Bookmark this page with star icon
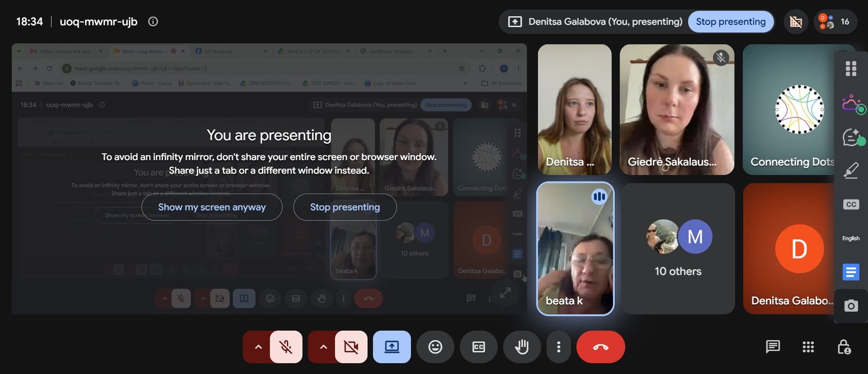868x374 pixels. (x=462, y=68)
